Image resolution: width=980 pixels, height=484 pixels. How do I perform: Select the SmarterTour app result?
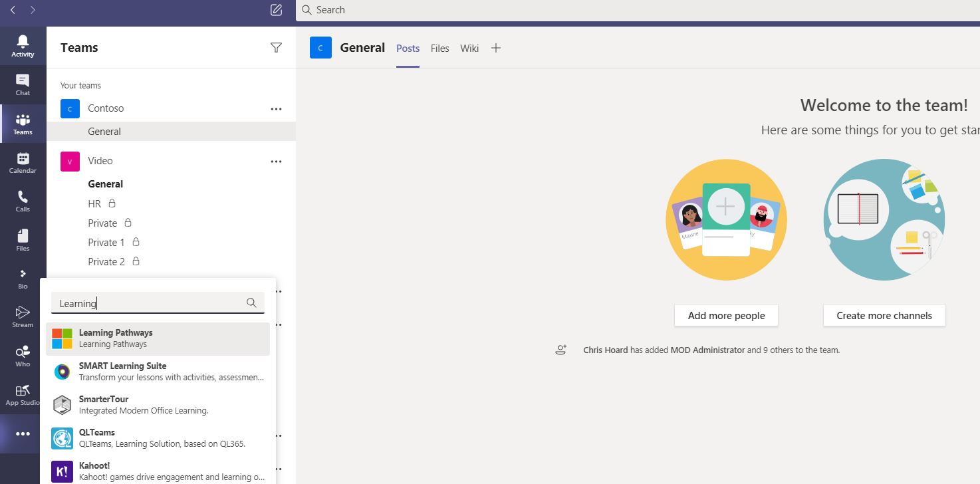[158, 405]
